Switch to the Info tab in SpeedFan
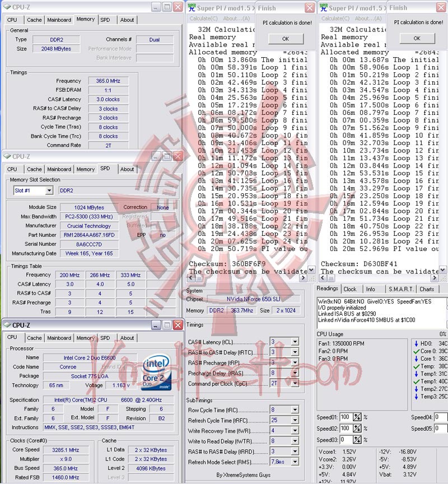This screenshot has height=484, width=448. coord(371,289)
